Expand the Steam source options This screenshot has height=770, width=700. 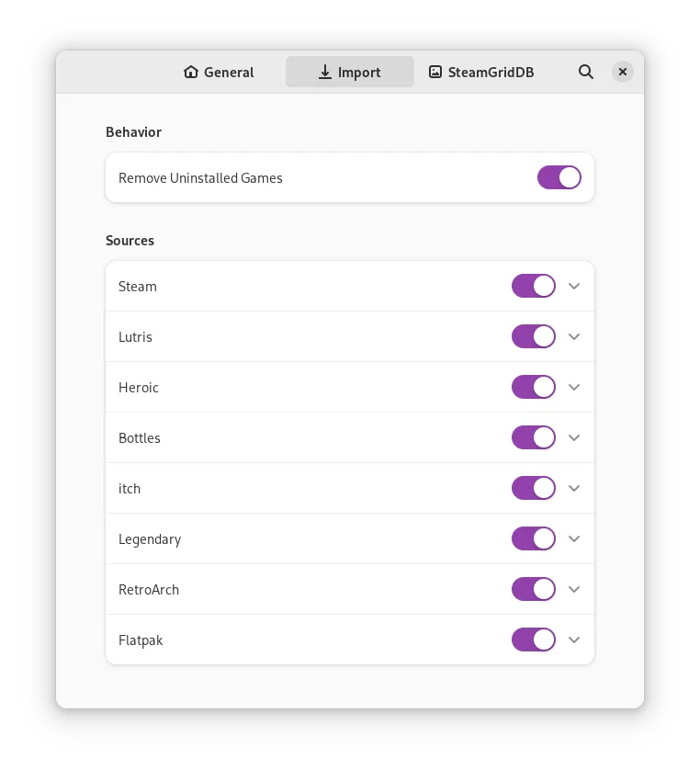tap(574, 286)
